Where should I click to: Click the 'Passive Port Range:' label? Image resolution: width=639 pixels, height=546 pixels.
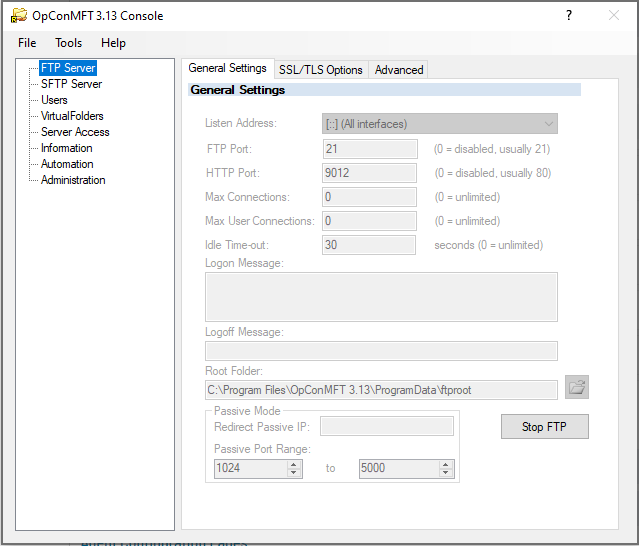pos(262,449)
